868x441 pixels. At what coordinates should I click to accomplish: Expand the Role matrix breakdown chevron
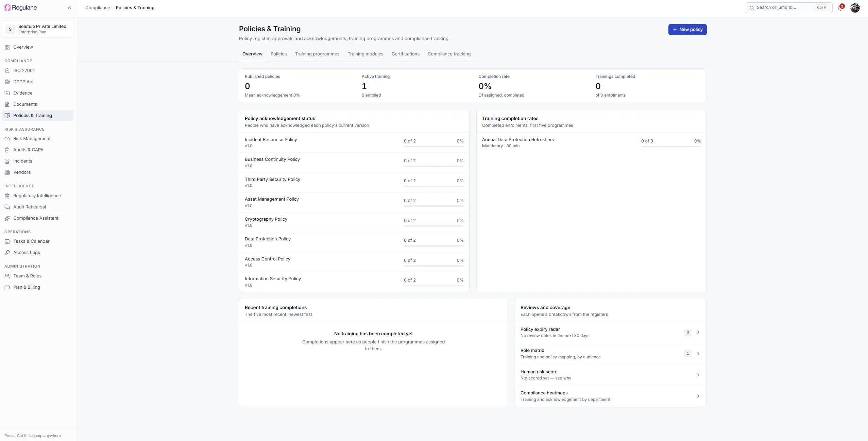click(x=698, y=354)
